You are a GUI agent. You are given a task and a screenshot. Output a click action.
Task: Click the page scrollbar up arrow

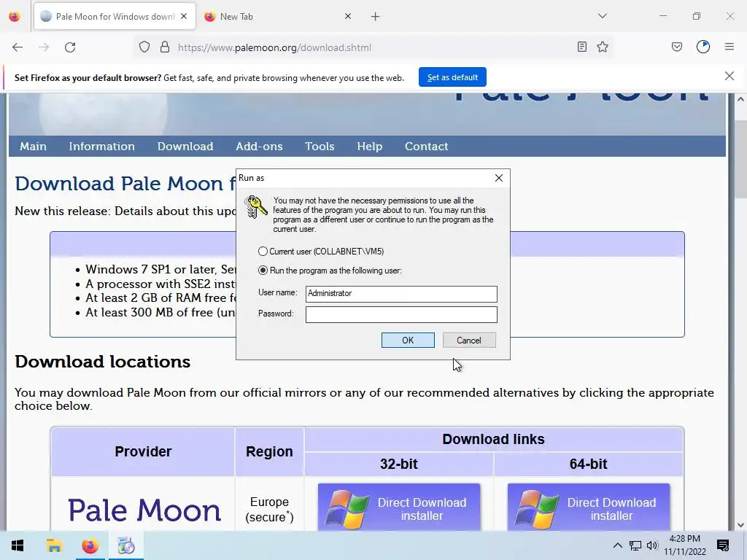(x=740, y=99)
